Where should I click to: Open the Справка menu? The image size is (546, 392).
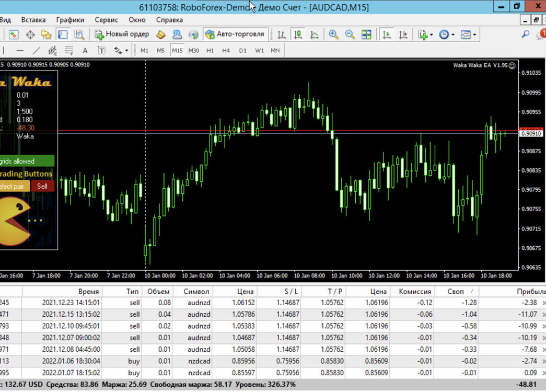tap(169, 20)
